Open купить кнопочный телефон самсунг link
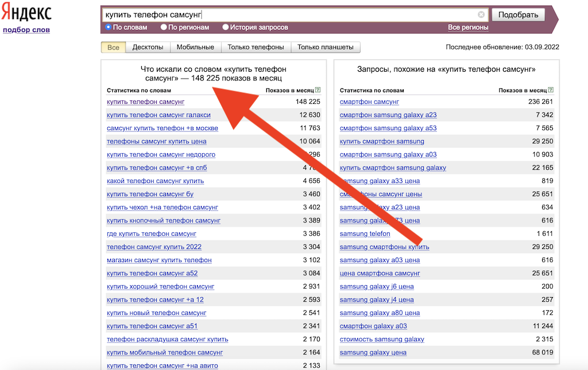The height and width of the screenshot is (370, 588). (x=164, y=221)
